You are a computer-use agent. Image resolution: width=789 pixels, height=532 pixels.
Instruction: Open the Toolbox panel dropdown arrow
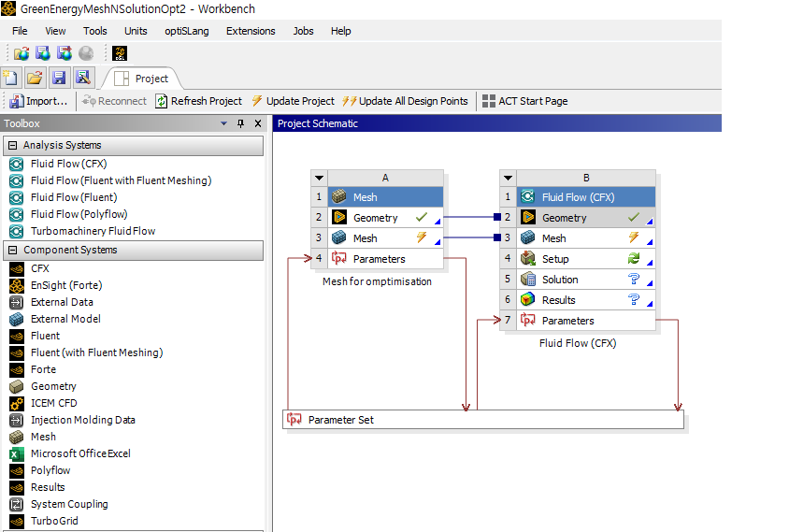(224, 123)
